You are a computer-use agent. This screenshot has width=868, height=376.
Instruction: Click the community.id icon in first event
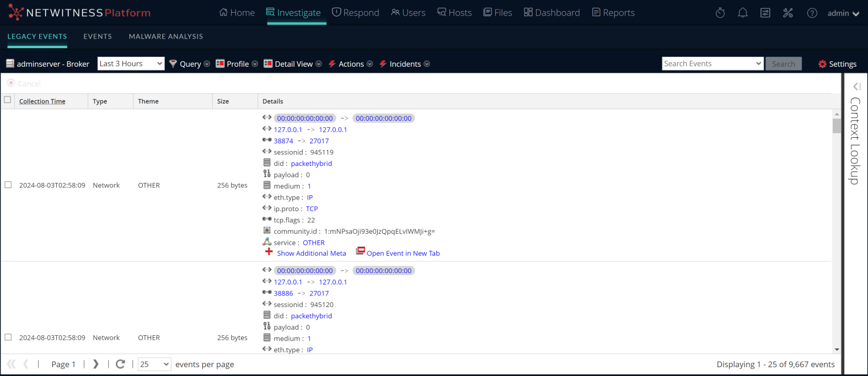(267, 230)
